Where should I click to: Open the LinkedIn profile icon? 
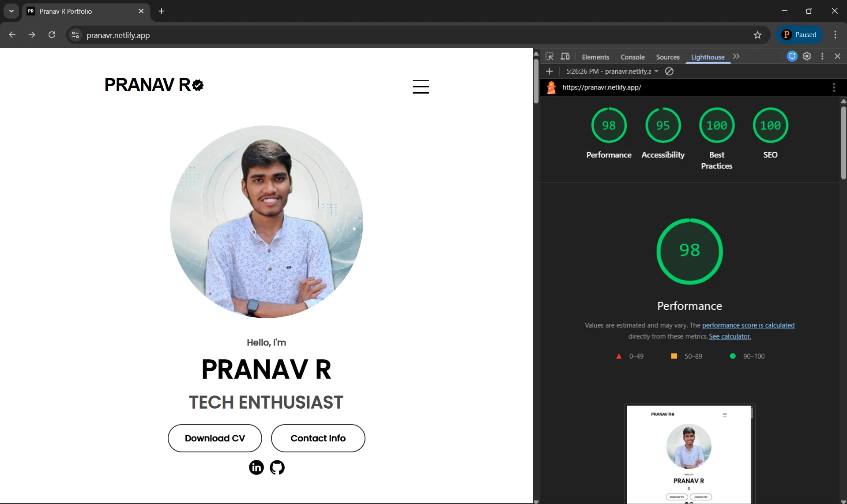(256, 467)
